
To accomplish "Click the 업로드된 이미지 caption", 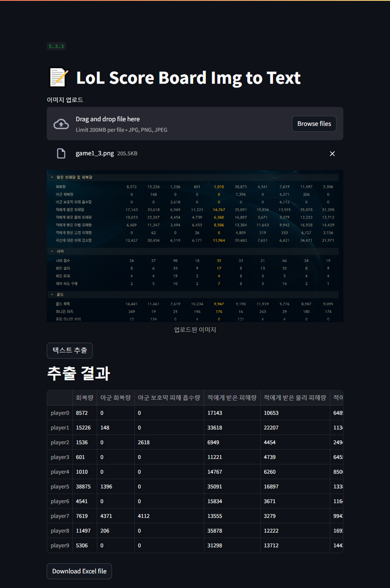I will pos(195,330).
